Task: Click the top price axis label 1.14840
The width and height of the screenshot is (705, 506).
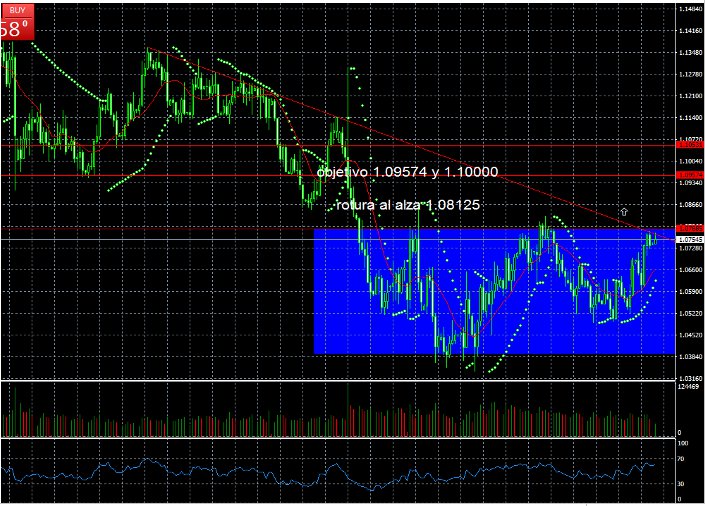Action: point(689,10)
